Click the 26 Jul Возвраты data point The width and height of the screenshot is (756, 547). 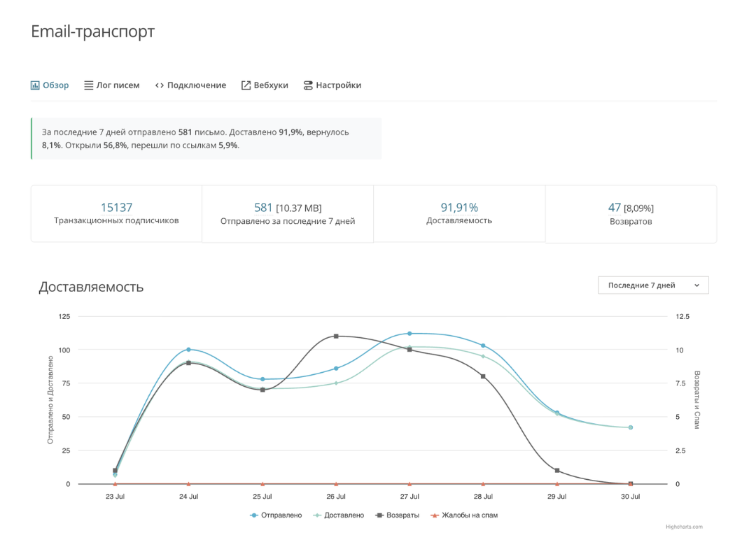[x=336, y=336]
